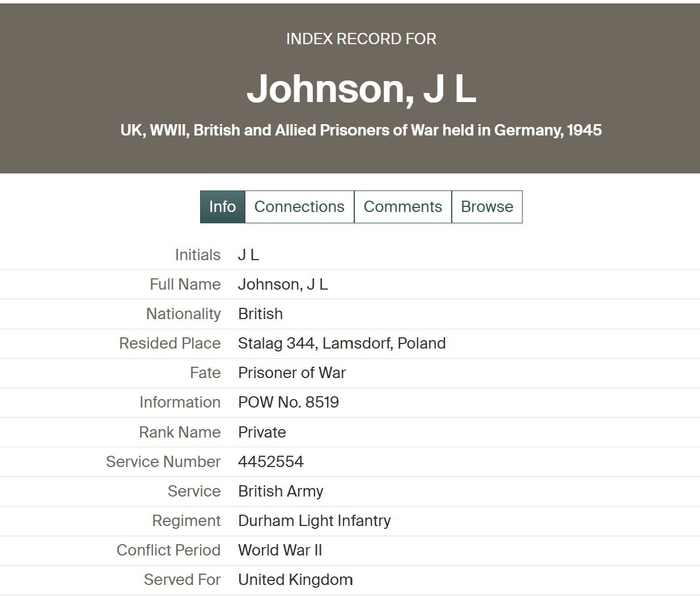Image resolution: width=700 pixels, height=598 pixels.
Task: Select the Comments tab
Action: pos(402,207)
